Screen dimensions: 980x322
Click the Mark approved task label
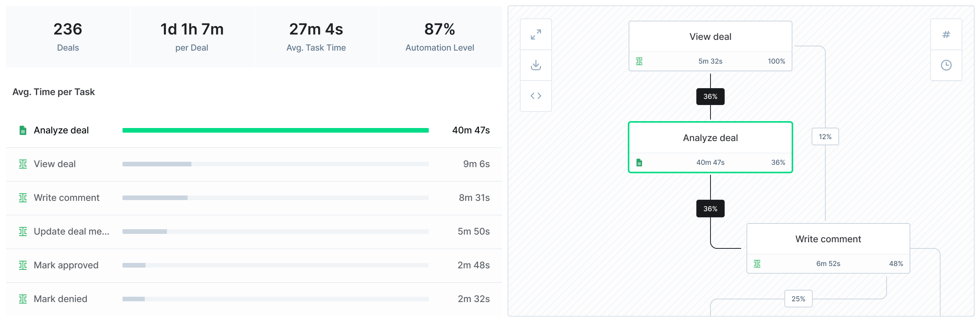point(66,265)
